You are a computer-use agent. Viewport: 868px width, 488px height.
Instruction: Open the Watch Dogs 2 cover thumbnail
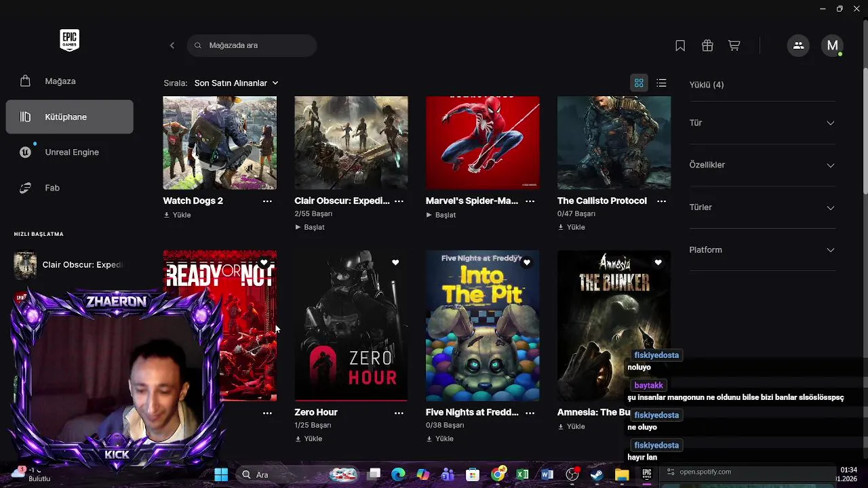(x=220, y=143)
